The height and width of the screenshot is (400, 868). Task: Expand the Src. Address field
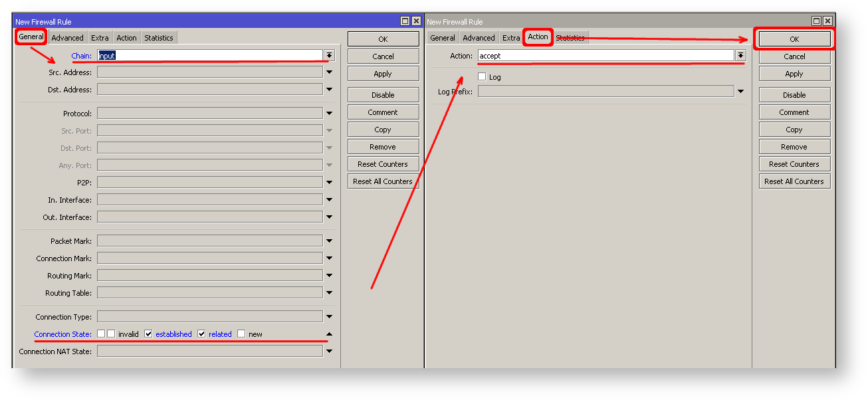[x=329, y=72]
